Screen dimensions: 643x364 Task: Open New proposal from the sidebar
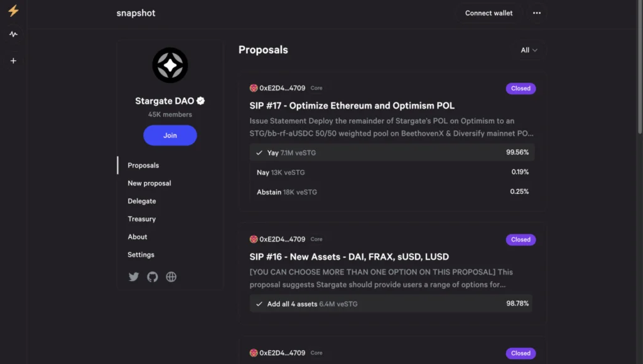click(x=149, y=183)
